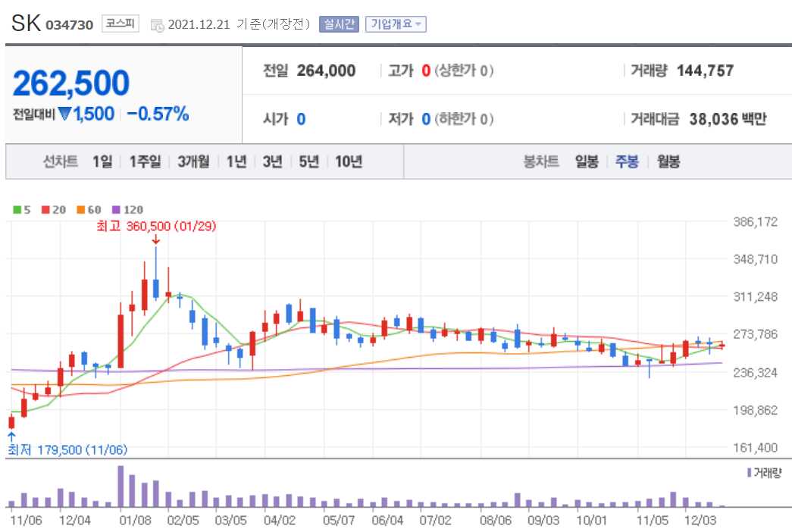
Task: Click the 최고 360,500 high price marker
Action: (157, 226)
